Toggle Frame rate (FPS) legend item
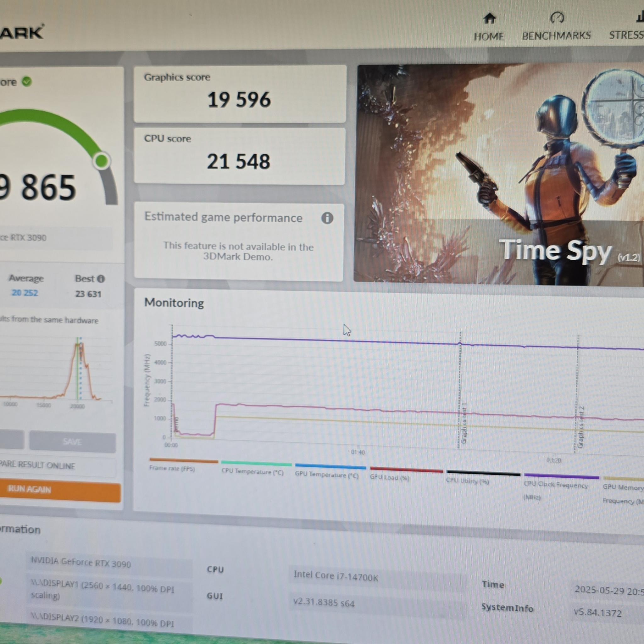Viewport: 644px width, 644px height. pyautogui.click(x=184, y=465)
